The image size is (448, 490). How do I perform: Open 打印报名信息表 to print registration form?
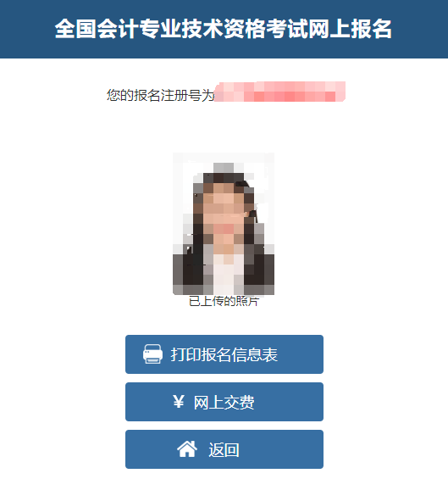[224, 354]
